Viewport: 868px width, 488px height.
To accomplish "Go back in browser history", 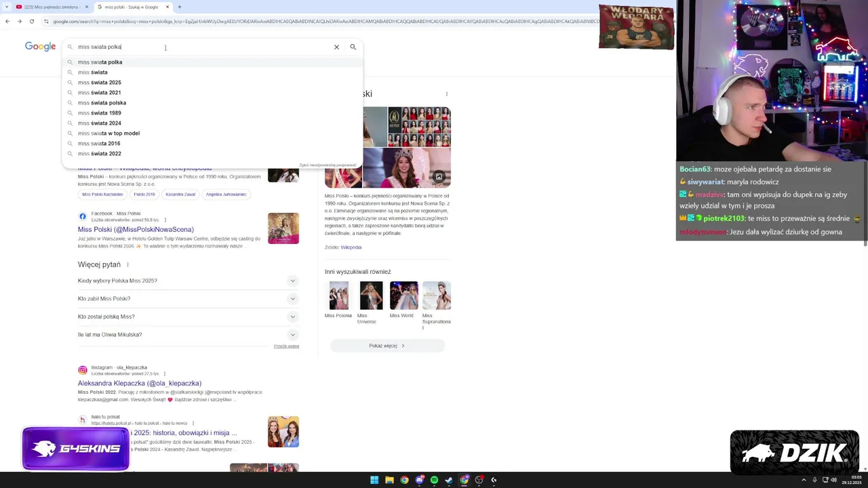I will pos(7,21).
